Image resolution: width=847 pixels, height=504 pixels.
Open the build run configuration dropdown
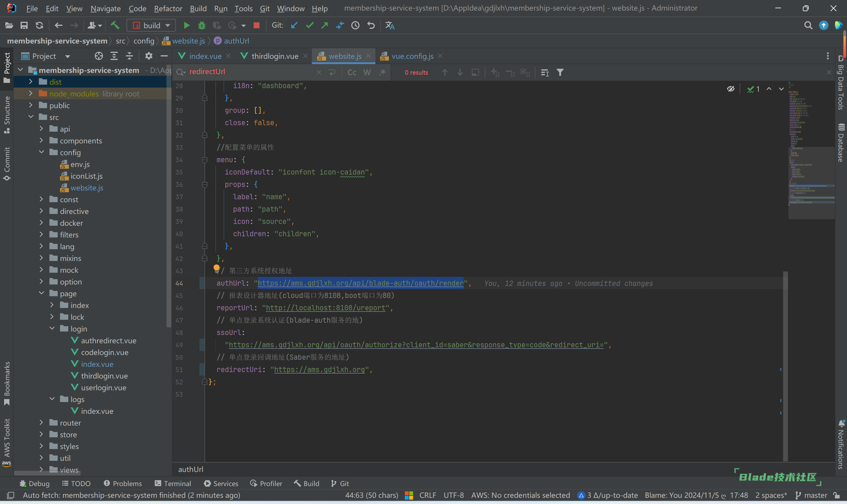pyautogui.click(x=151, y=26)
